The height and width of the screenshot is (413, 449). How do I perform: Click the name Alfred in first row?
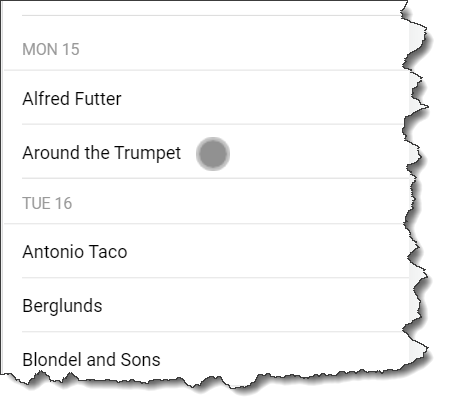click(x=46, y=98)
